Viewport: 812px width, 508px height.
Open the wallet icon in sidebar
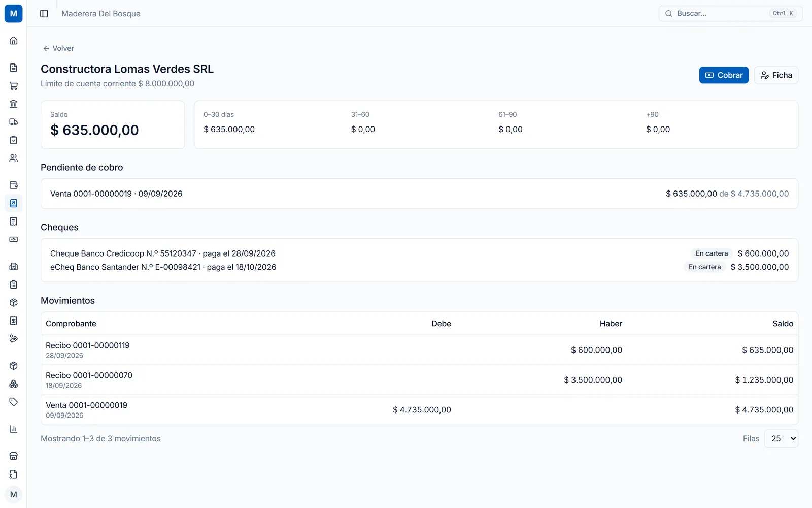pyautogui.click(x=14, y=185)
